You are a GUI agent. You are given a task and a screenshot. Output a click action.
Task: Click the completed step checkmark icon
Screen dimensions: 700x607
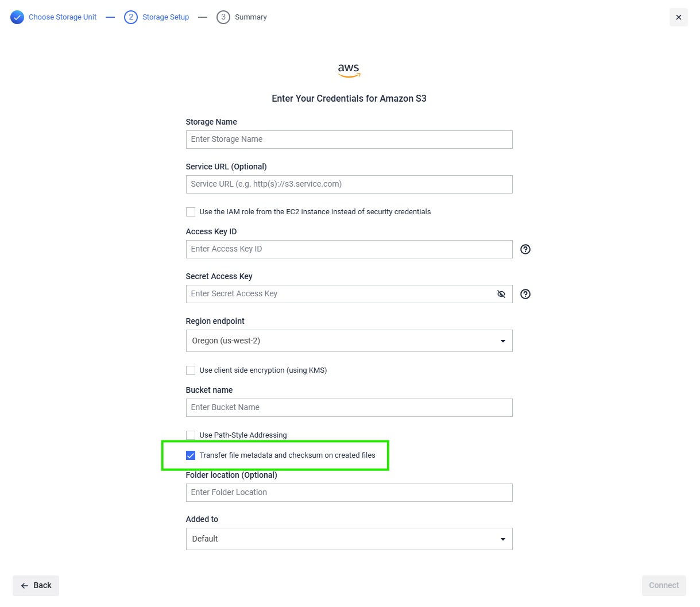coord(17,17)
